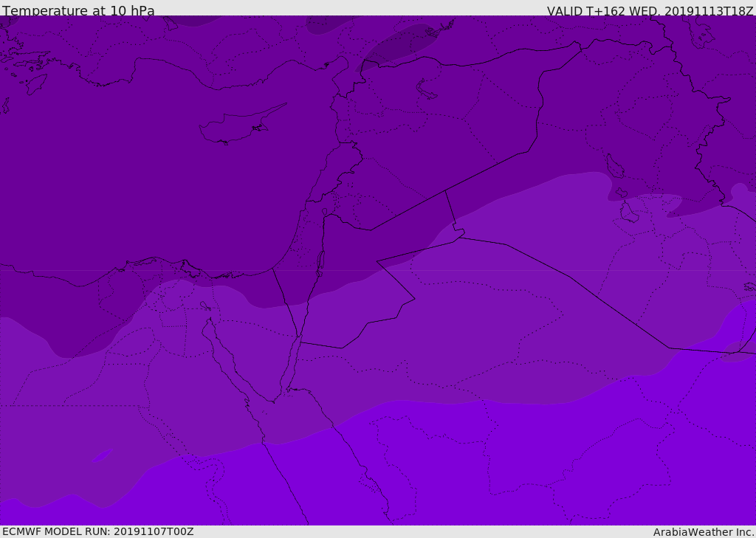
Task: Click the 'VALID T+162 WED. 20191113T18Z' label
Action: [x=650, y=11]
